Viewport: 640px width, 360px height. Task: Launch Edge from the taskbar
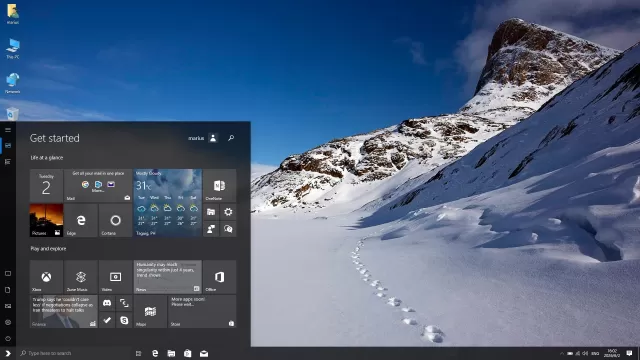(x=155, y=353)
